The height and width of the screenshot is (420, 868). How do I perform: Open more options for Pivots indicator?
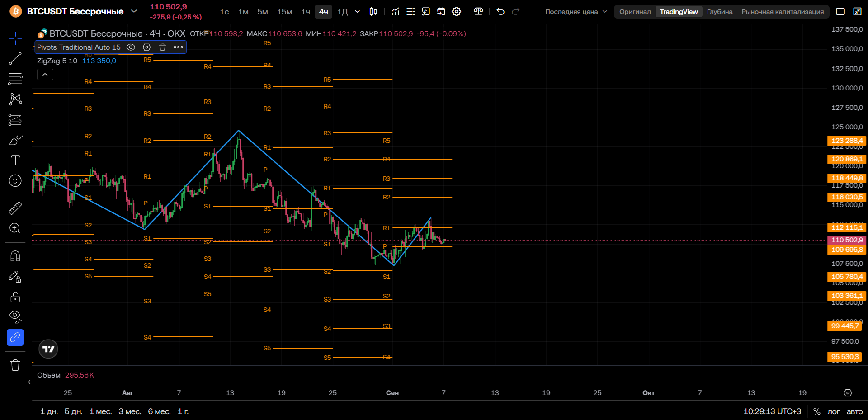click(x=179, y=47)
